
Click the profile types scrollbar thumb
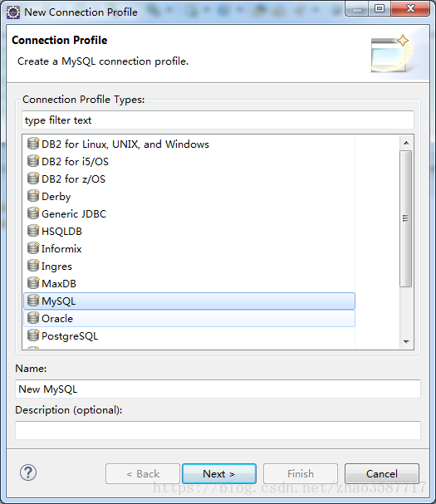pyautogui.click(x=406, y=218)
